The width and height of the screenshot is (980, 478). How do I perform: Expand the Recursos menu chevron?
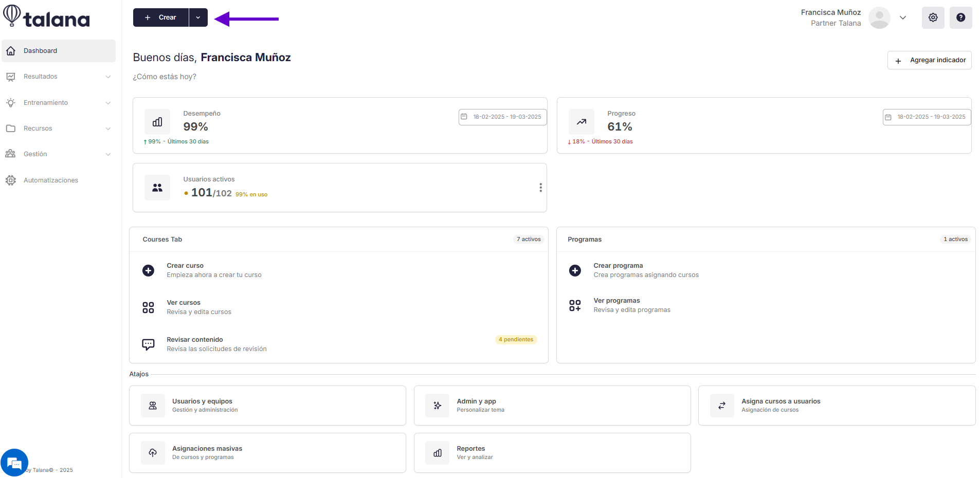[108, 128]
